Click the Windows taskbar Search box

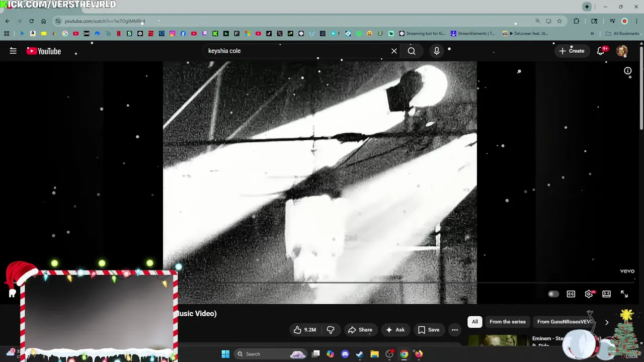pyautogui.click(x=271, y=354)
